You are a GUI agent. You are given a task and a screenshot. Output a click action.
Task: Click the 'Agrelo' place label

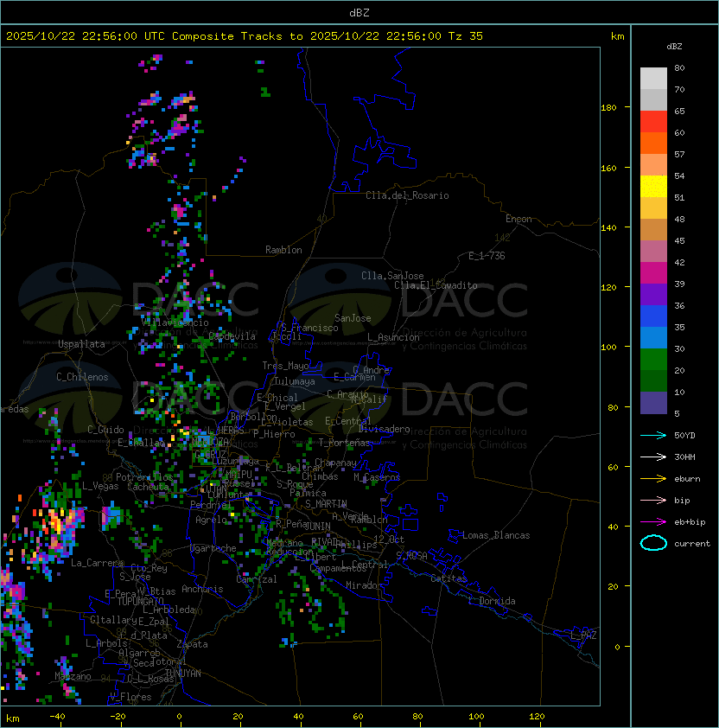[x=211, y=520]
